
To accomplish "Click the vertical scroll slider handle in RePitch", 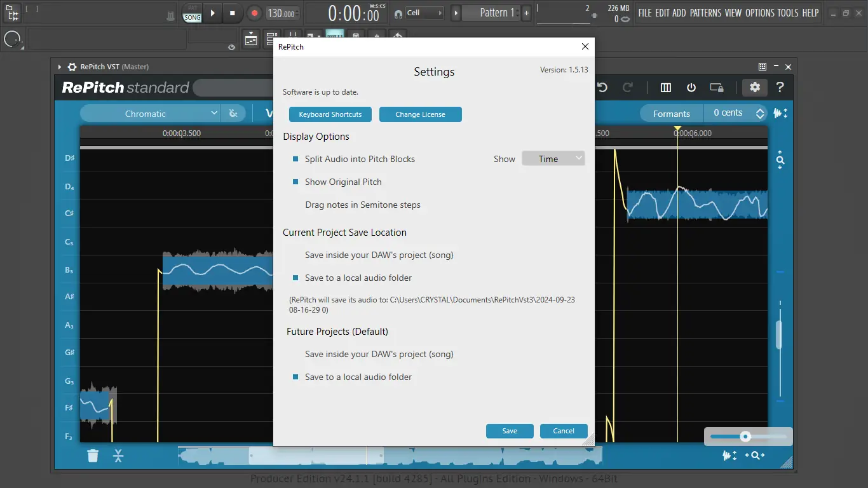I will coord(780,335).
